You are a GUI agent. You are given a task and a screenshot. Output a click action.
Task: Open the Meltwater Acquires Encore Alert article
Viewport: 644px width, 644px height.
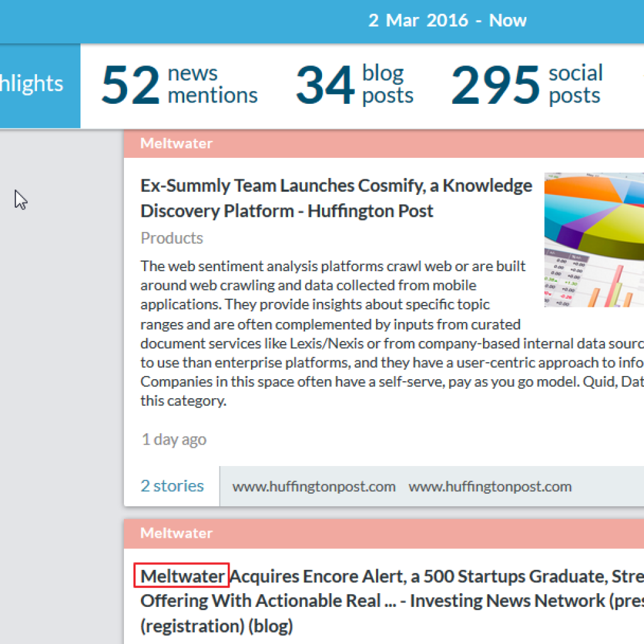click(x=392, y=601)
